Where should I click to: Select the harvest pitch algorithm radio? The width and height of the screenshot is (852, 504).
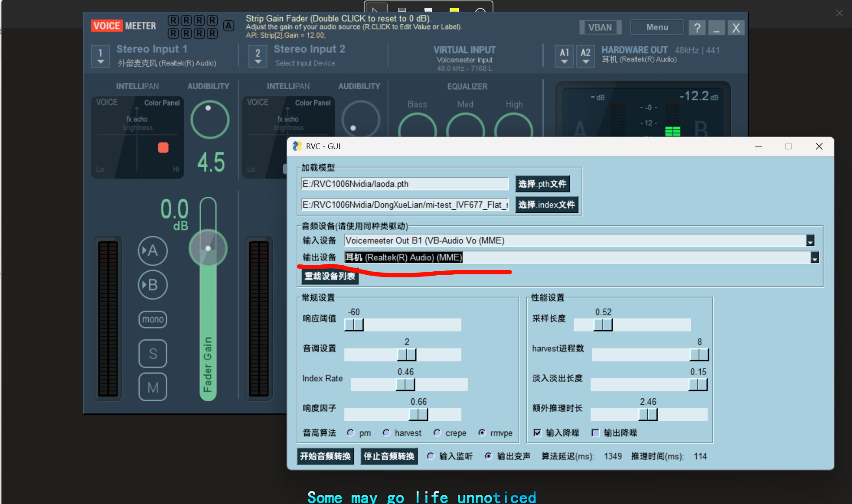click(386, 432)
